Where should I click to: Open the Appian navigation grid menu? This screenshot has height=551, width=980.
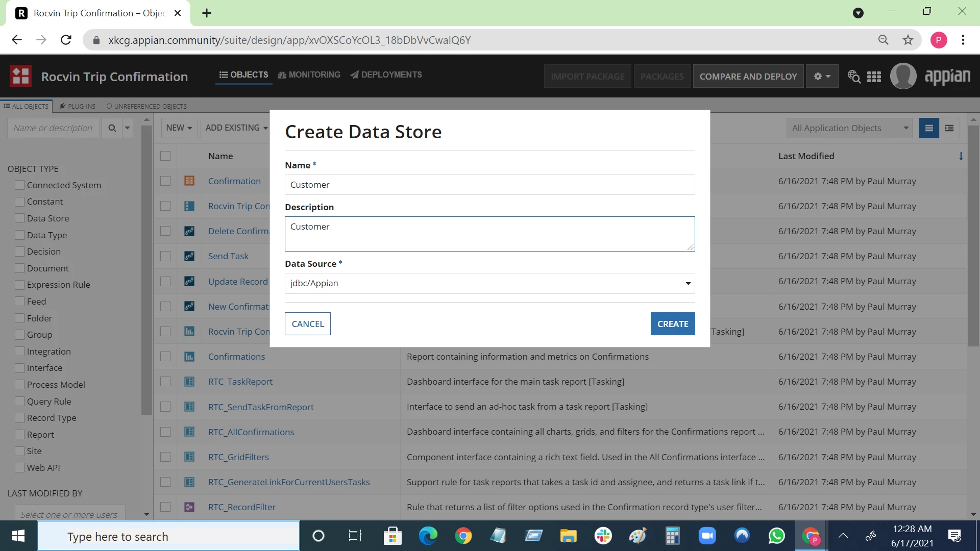coord(874,77)
